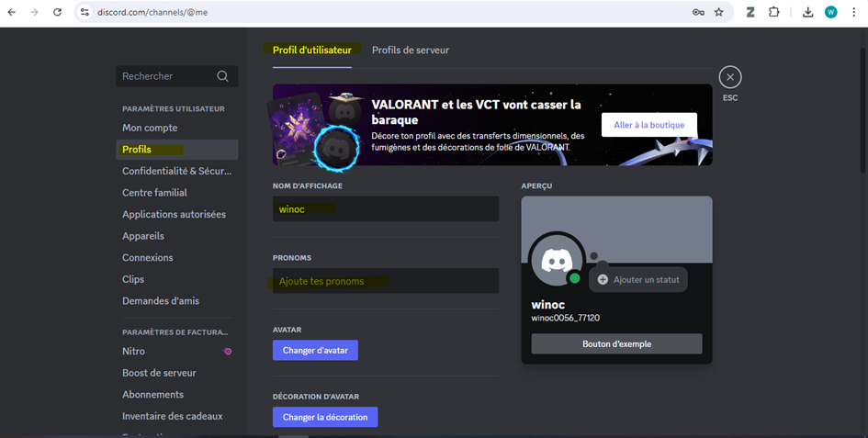Click the Ajoute tes pronoms field
Screen dimensions: 868x438
[x=385, y=281]
